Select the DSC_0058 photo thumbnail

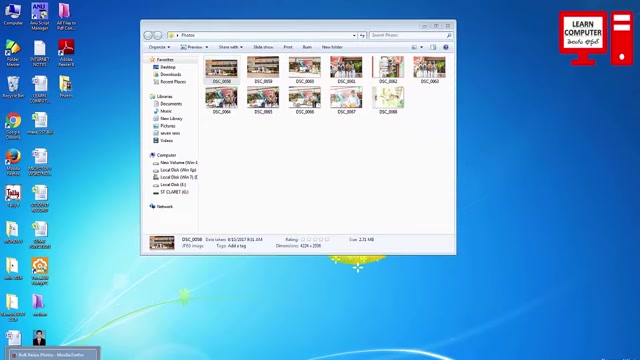tap(222, 70)
